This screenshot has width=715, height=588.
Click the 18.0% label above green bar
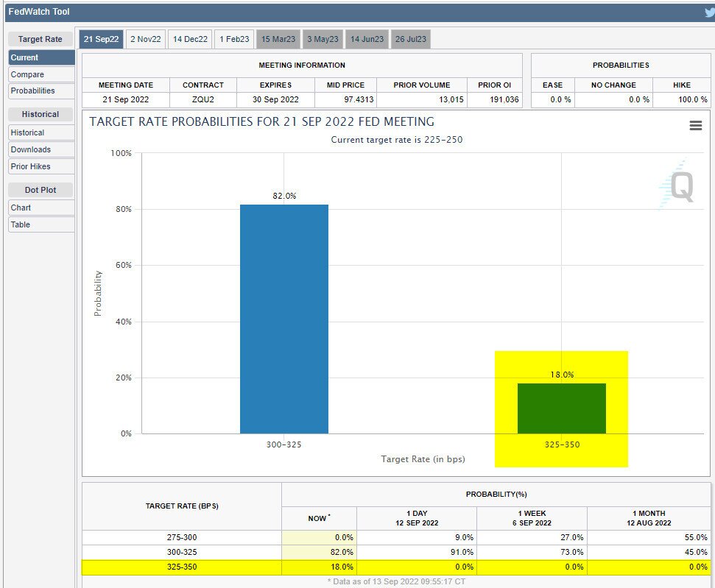(x=563, y=375)
